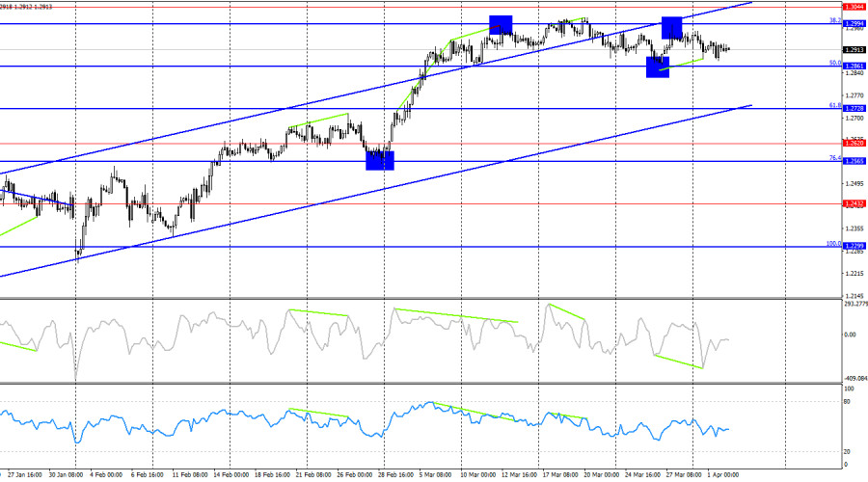868x482 pixels.
Task: Click the 20 Mar 00:00 date label
Action: tap(602, 475)
